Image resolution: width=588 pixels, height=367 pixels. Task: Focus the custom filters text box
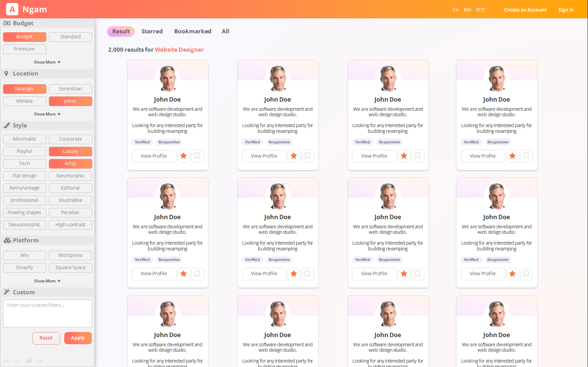pyautogui.click(x=47, y=313)
